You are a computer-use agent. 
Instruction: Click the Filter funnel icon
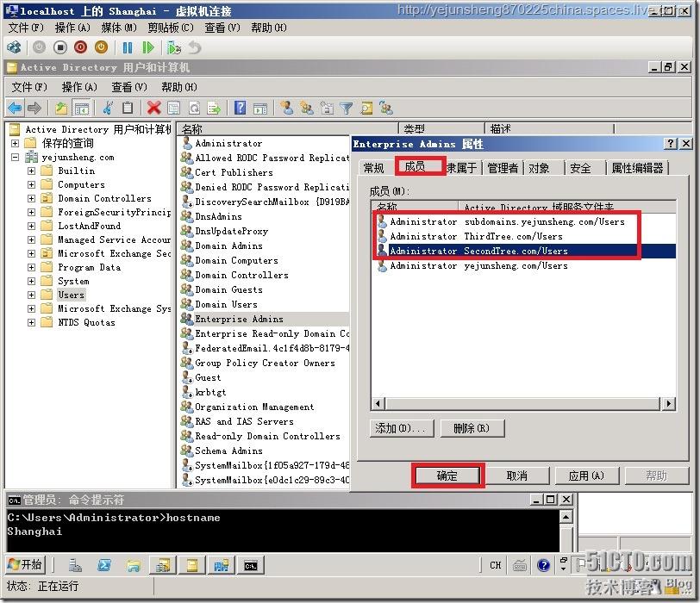[x=347, y=108]
